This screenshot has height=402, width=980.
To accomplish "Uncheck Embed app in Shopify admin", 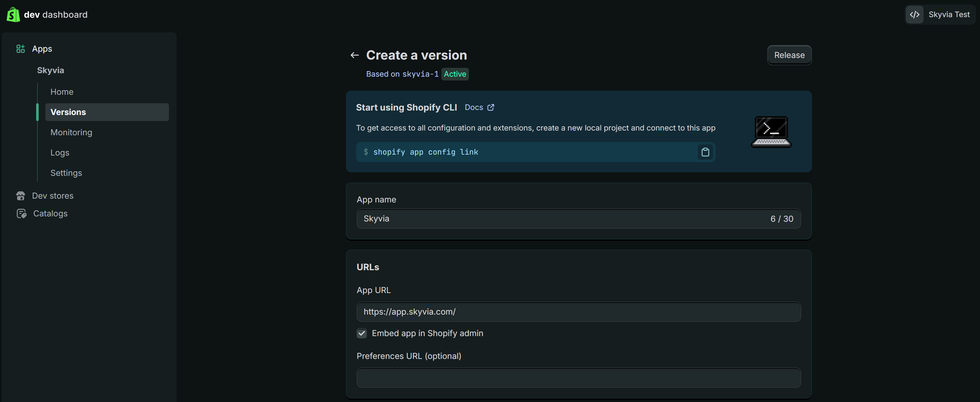I will (361, 333).
